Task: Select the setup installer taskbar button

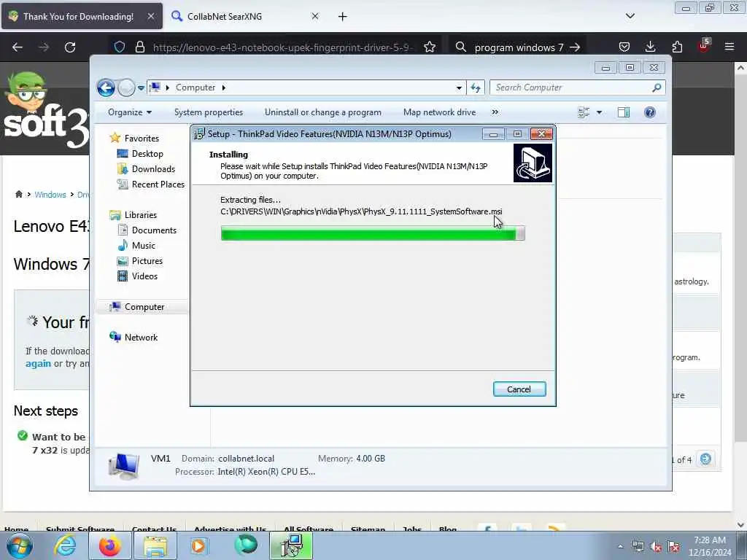Action: coord(291,545)
